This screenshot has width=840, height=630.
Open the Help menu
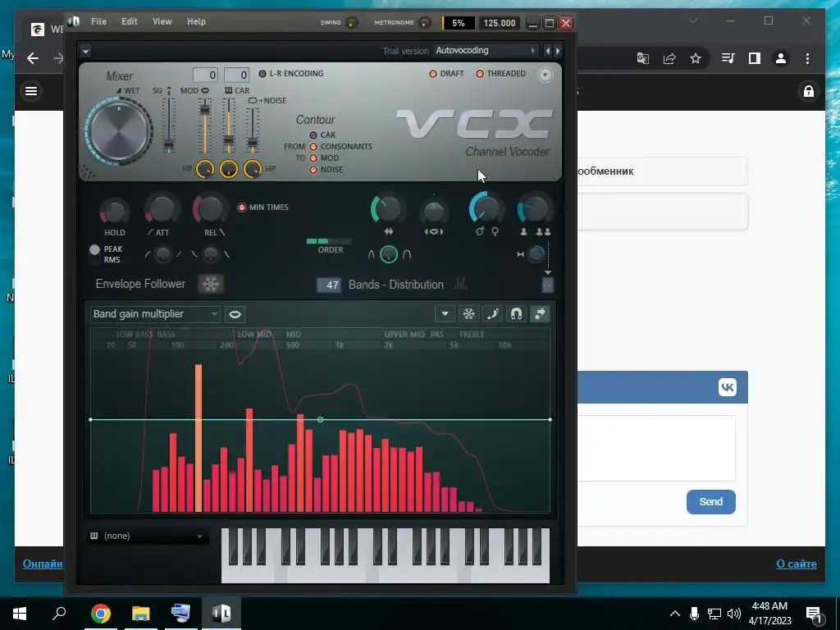pos(196,21)
